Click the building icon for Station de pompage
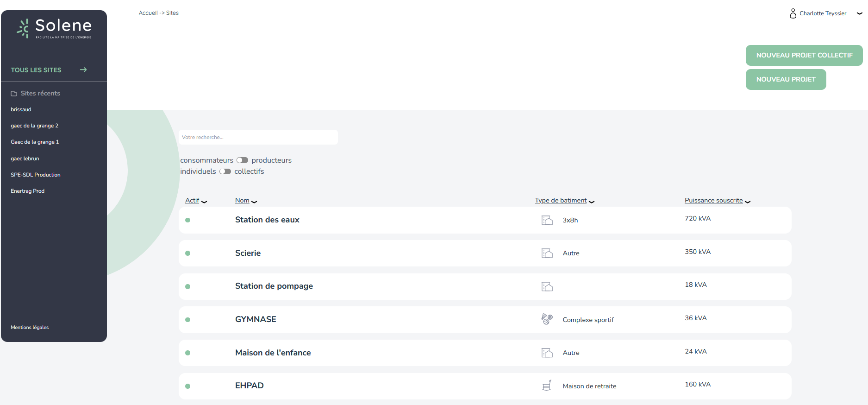Viewport: 868px width, 405px height. click(547, 286)
